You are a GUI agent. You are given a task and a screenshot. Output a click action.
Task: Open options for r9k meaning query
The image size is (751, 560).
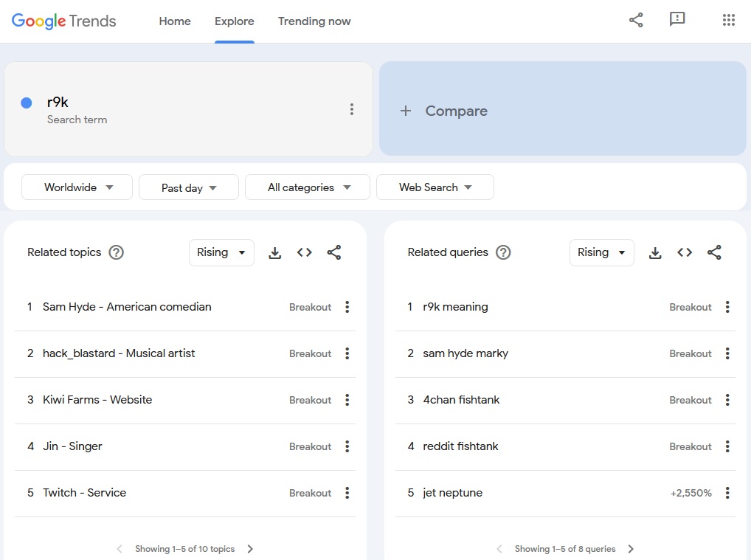[727, 307]
